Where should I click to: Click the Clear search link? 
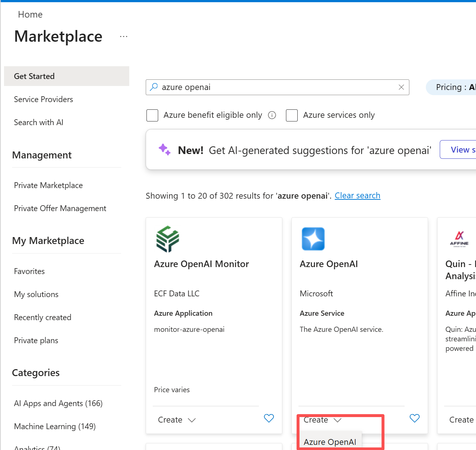(x=357, y=196)
